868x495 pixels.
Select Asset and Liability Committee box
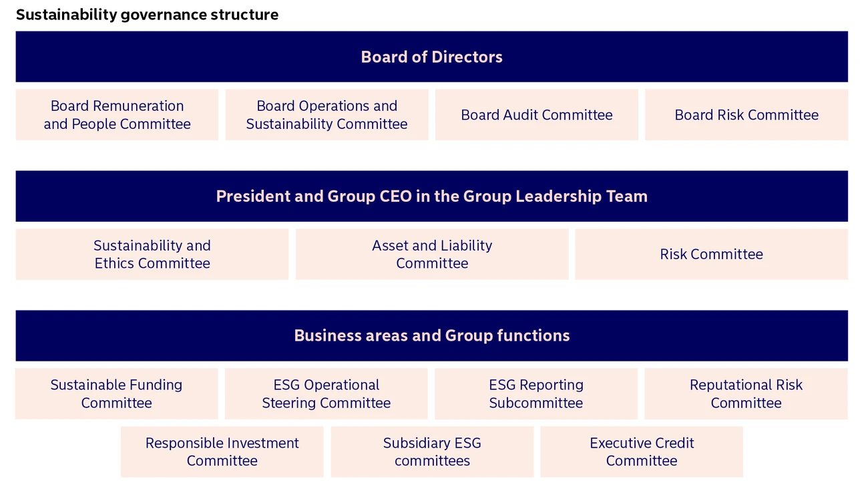432,255
